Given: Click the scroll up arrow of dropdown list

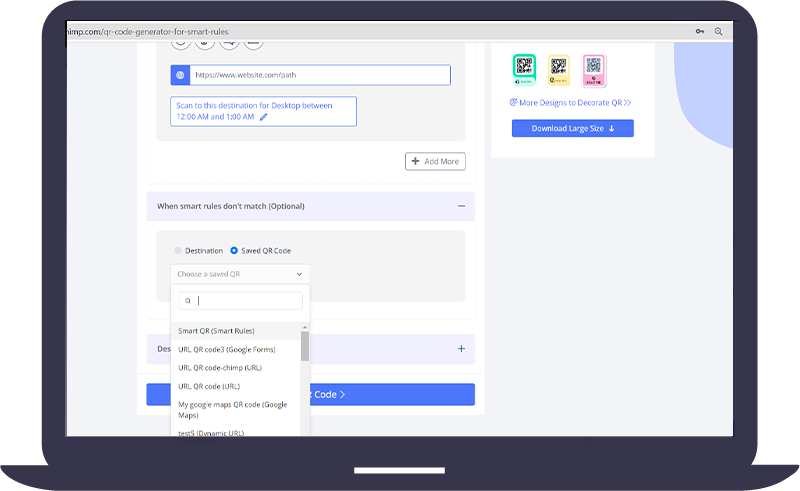Looking at the screenshot, I should [x=305, y=327].
